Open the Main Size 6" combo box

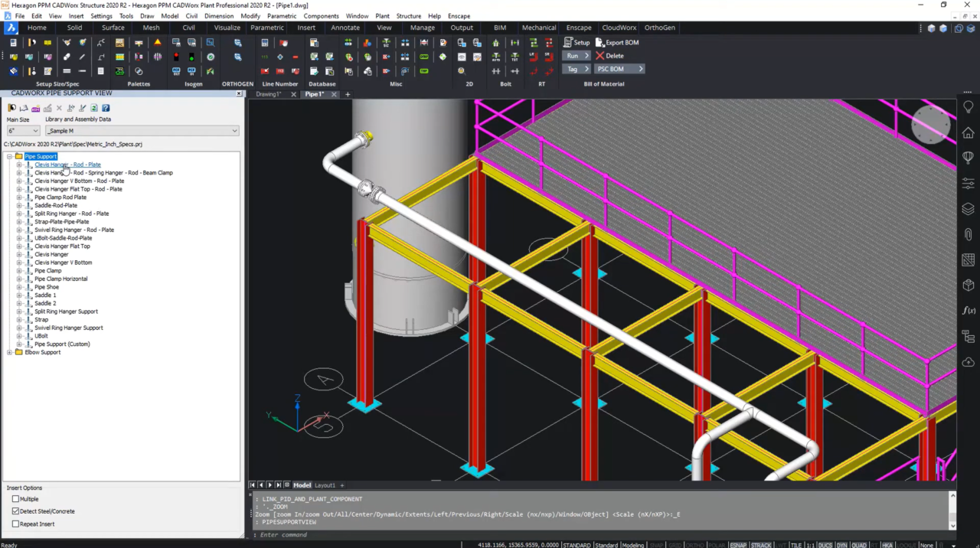[23, 131]
